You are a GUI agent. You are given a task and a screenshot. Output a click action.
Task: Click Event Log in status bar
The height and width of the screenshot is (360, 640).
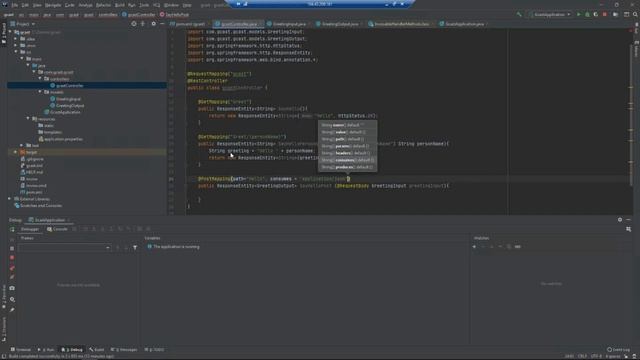pyautogui.click(x=618, y=350)
